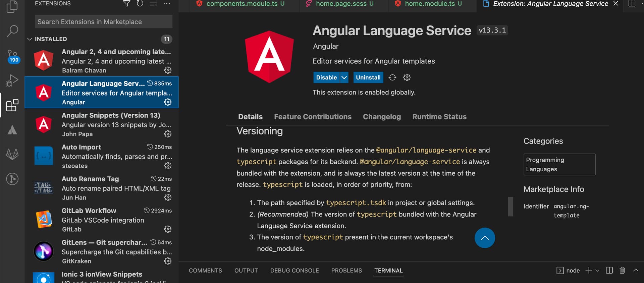Viewport: 644px width, 283px height.
Task: Open the Runtime Status tab
Action: [439, 117]
